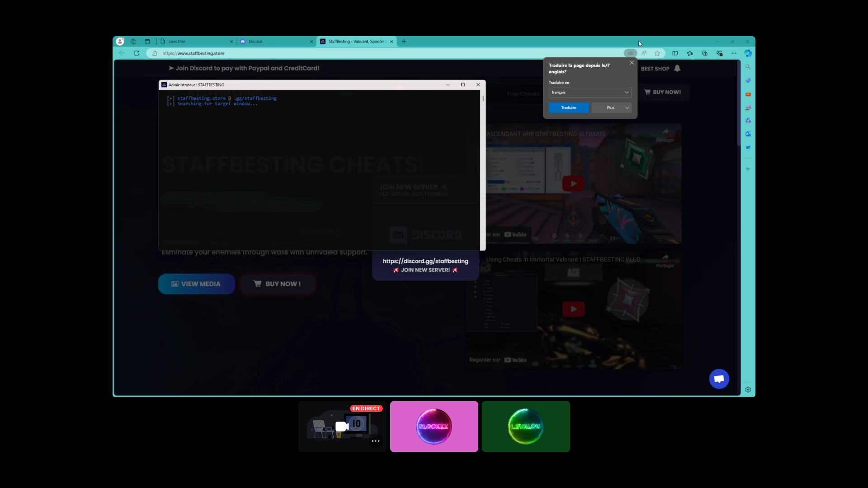Open the sidebar Tools briefcase icon

coord(748,94)
